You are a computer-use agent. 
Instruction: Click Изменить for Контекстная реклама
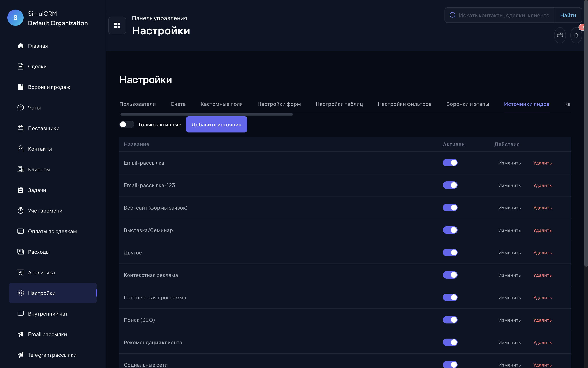pos(509,275)
